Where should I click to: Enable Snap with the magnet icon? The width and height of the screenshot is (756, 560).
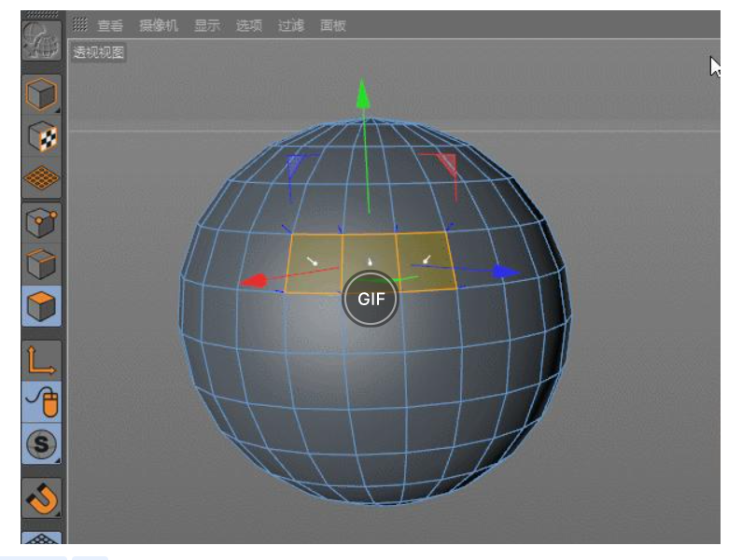pos(43,497)
